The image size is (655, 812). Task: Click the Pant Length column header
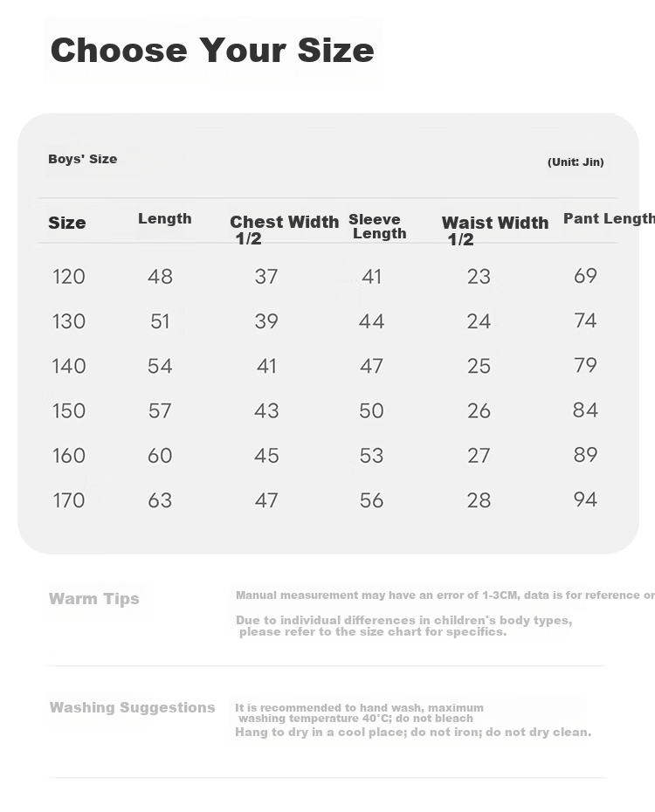(x=609, y=218)
